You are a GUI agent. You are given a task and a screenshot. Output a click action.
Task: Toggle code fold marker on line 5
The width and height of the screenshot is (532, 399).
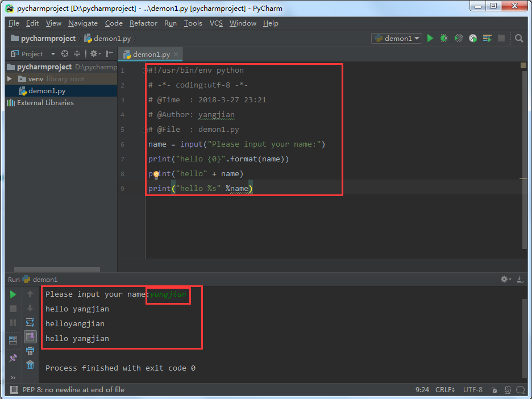[144, 129]
